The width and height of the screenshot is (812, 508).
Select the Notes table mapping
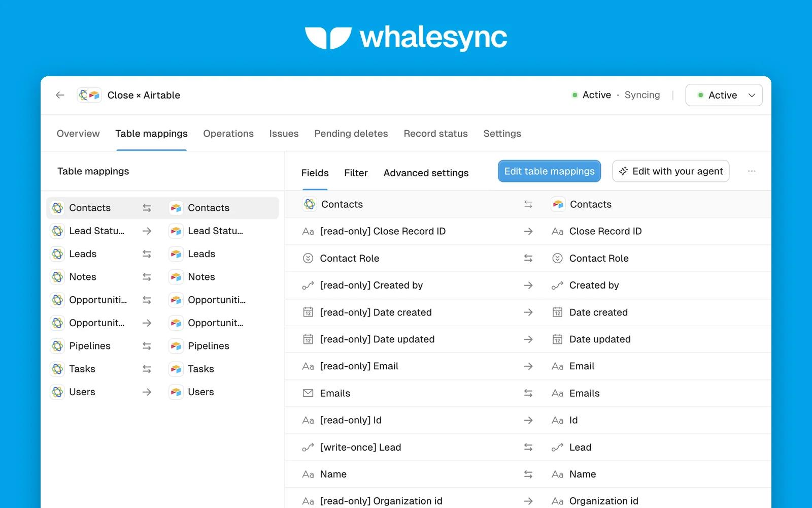point(162,277)
